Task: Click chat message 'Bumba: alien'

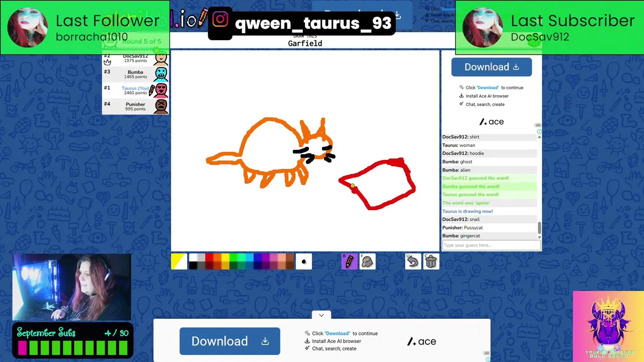Action: pos(456,170)
